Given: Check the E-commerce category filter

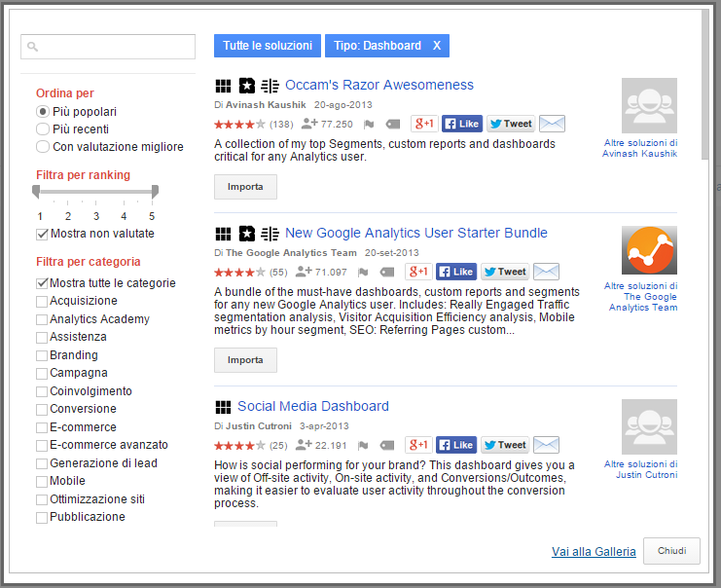Looking at the screenshot, I should click(42, 427).
